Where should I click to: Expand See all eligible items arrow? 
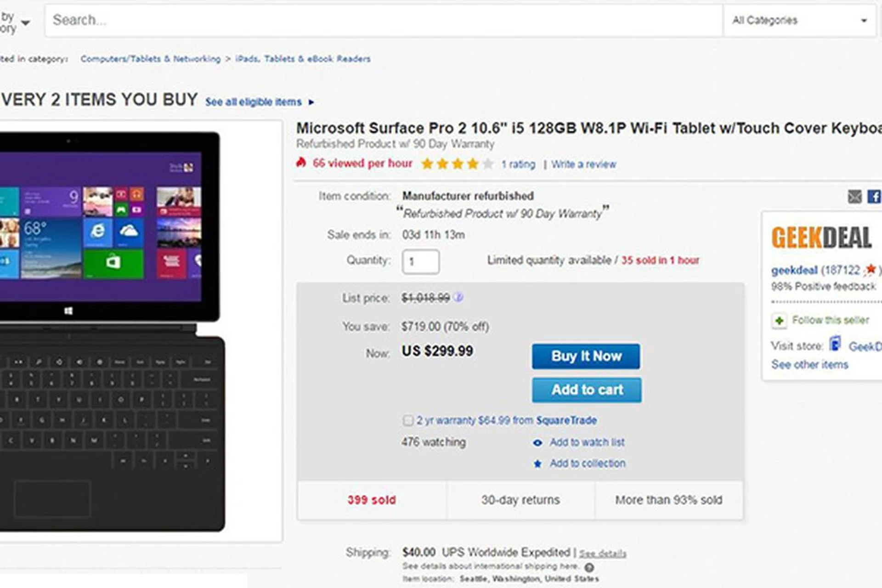[x=311, y=102]
